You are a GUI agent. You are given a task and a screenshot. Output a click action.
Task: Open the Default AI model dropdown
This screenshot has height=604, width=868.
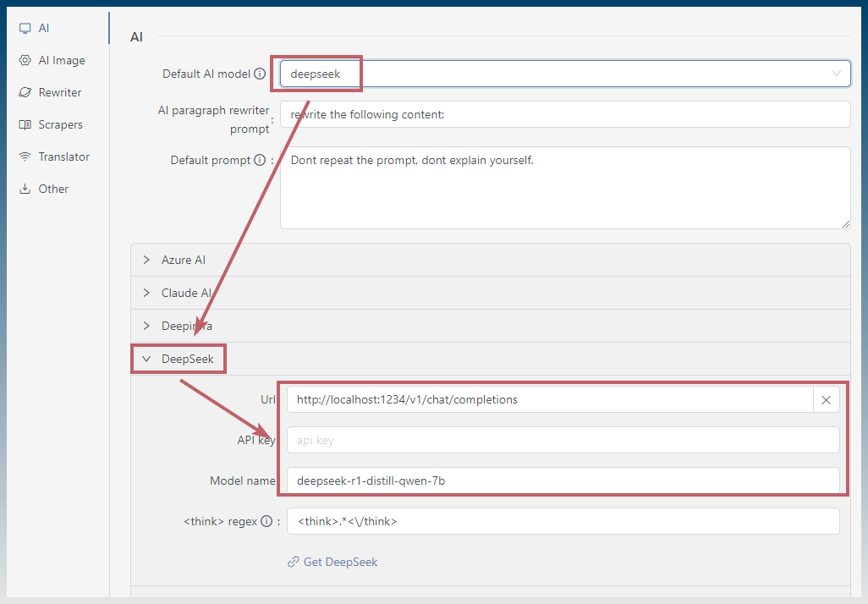click(x=565, y=74)
